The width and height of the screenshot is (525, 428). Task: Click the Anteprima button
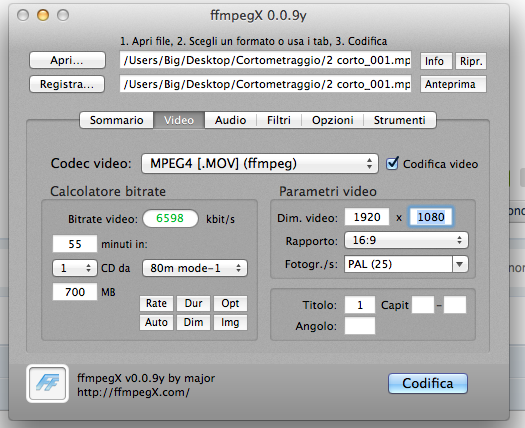click(453, 84)
